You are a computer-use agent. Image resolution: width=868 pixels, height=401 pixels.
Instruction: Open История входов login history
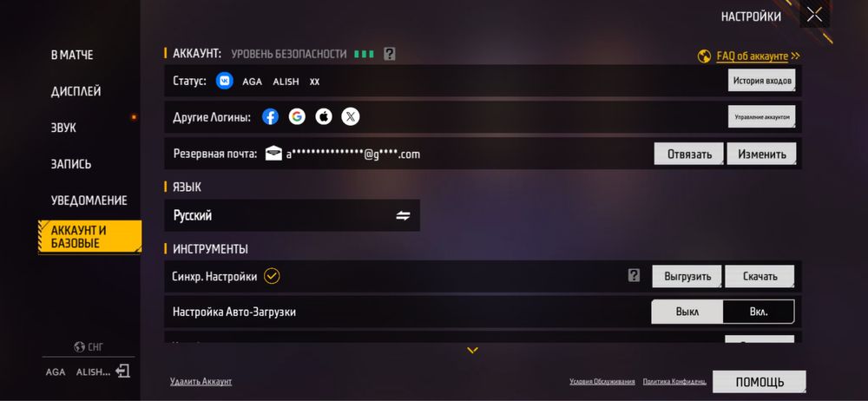coord(762,81)
